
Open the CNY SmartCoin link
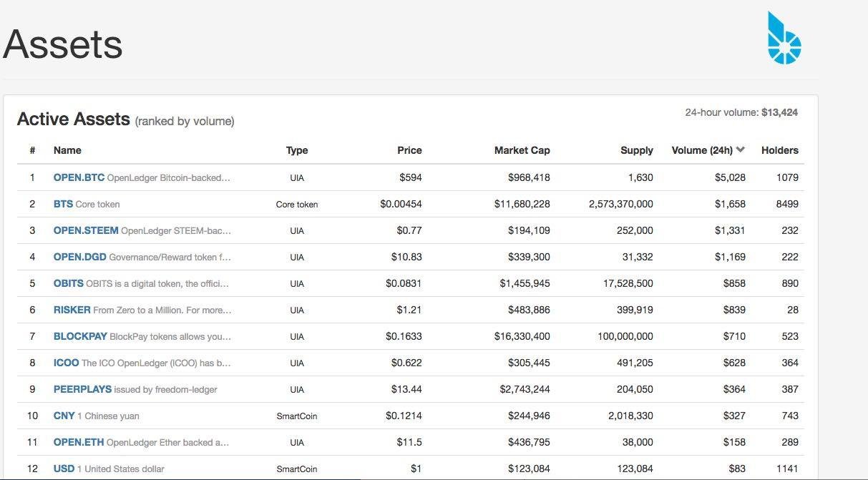tap(64, 416)
